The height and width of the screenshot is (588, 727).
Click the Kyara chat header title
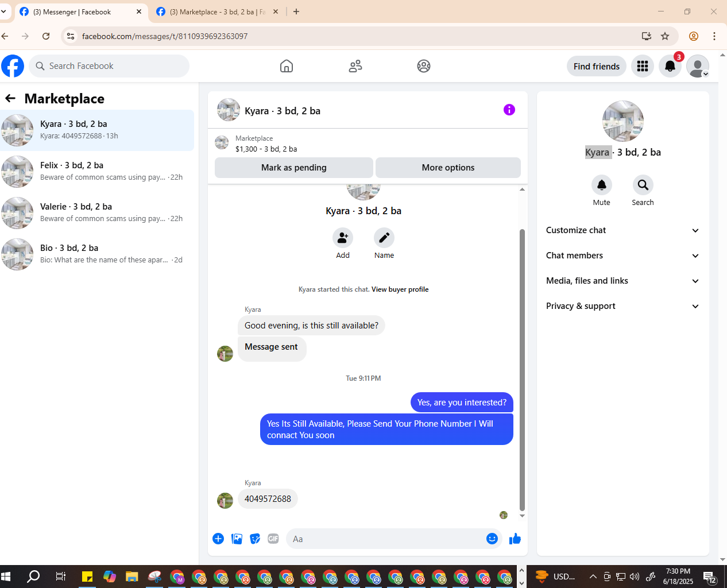[283, 111]
